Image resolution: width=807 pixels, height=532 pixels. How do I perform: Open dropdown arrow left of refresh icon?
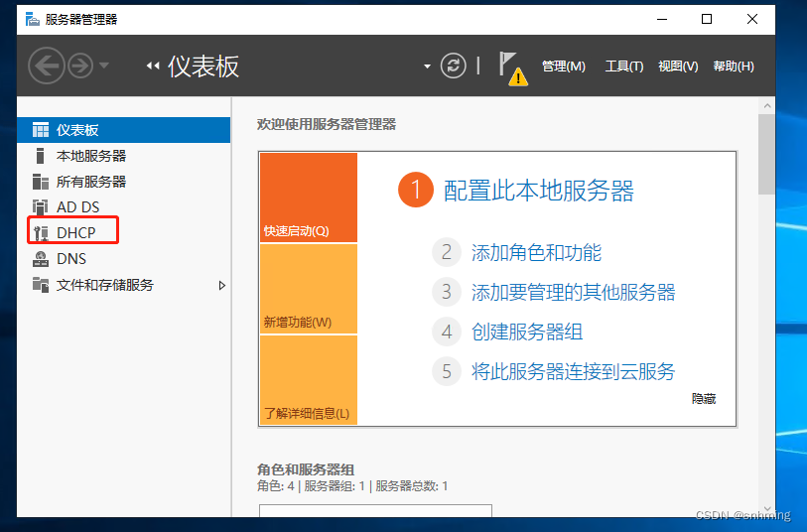click(x=428, y=66)
